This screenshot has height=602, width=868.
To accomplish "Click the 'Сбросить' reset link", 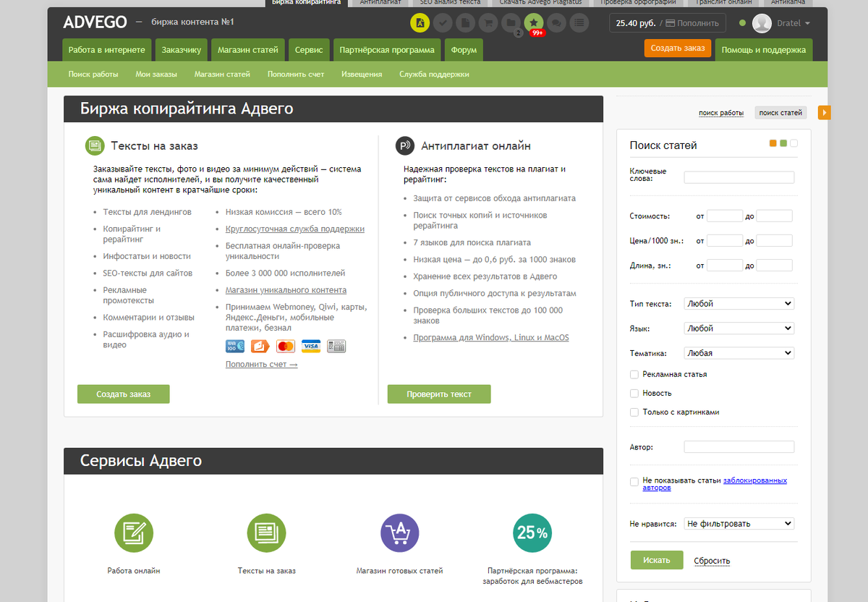I will (712, 561).
